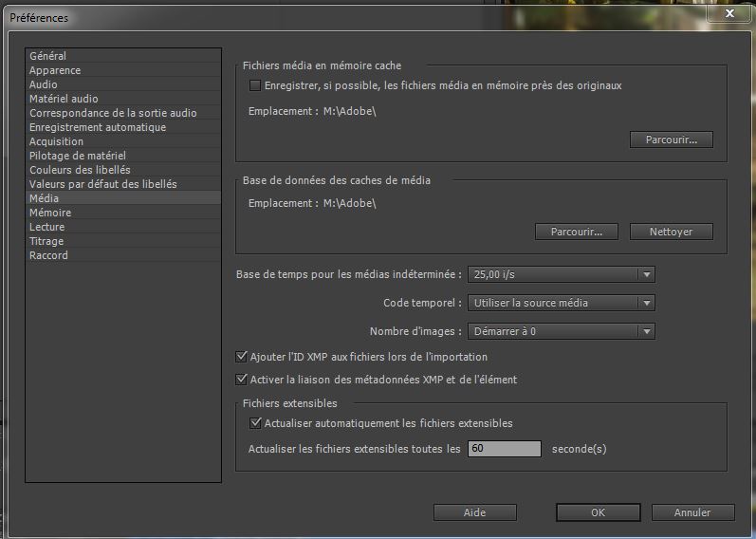Open the Titrage category
Viewport: 756px width, 539px height.
coord(123,241)
